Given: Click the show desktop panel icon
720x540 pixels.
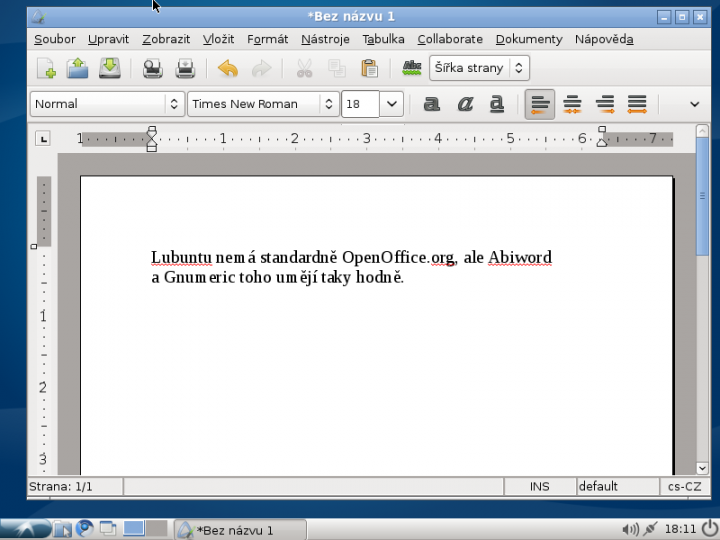Looking at the screenshot, I should coord(108,529).
